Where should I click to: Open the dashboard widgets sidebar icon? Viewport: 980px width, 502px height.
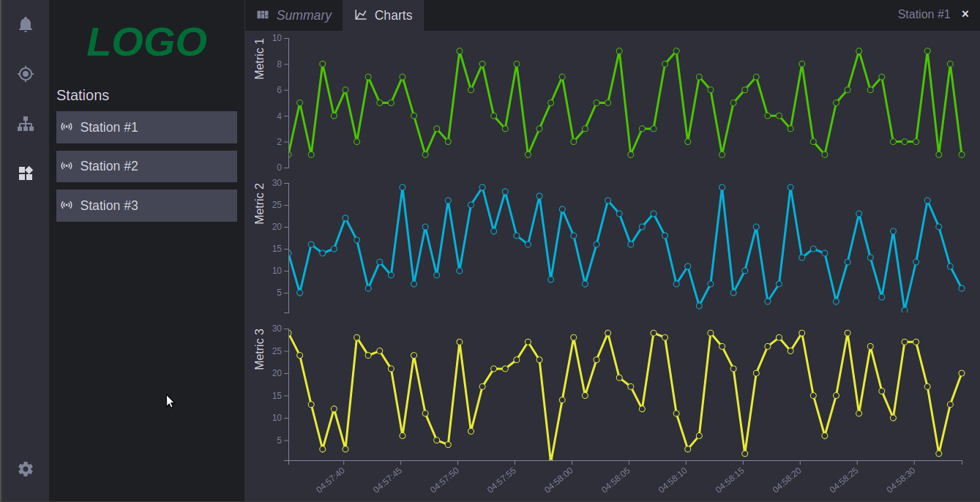25,173
